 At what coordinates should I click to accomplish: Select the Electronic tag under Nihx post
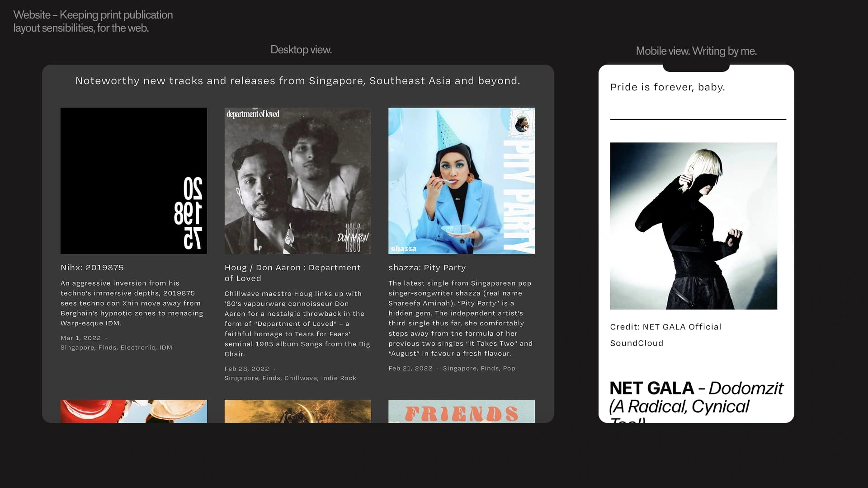click(138, 347)
